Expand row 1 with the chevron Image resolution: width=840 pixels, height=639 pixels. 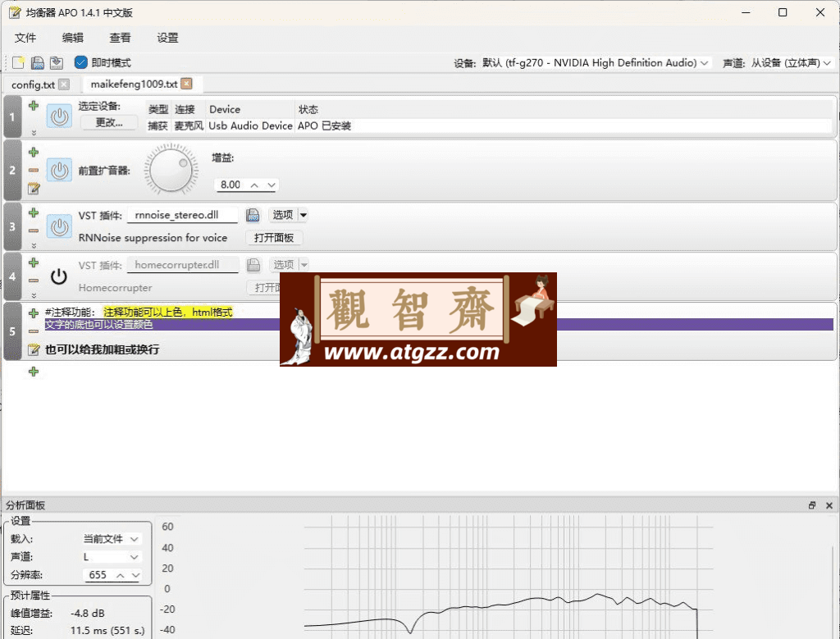(x=34, y=132)
